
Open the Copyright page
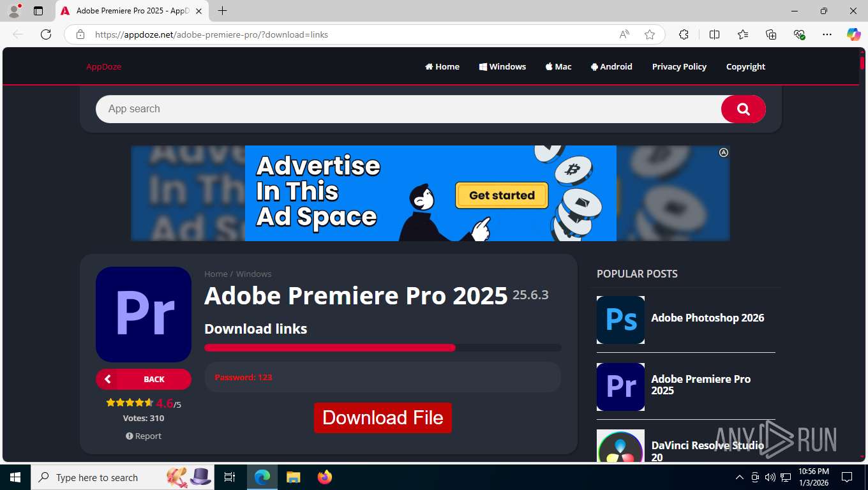coord(745,66)
